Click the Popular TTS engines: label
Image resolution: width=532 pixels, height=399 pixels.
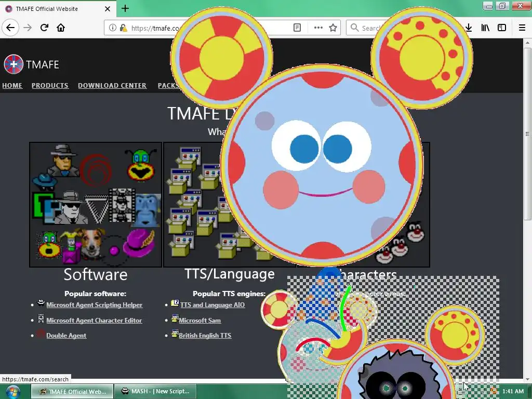229,294
